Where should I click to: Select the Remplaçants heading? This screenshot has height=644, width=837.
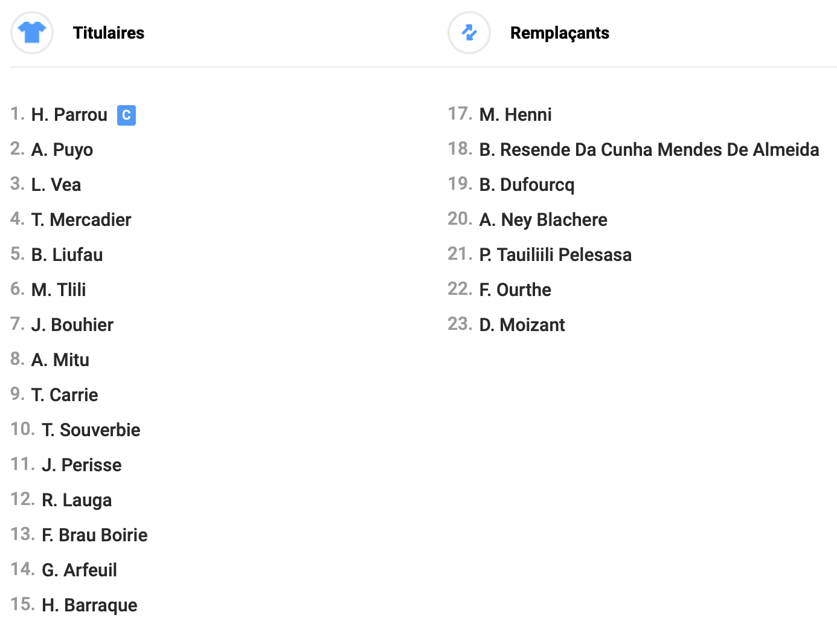coord(559,33)
